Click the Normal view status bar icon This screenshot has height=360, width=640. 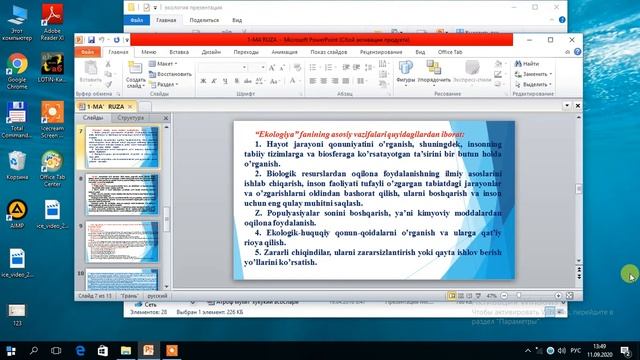452,296
